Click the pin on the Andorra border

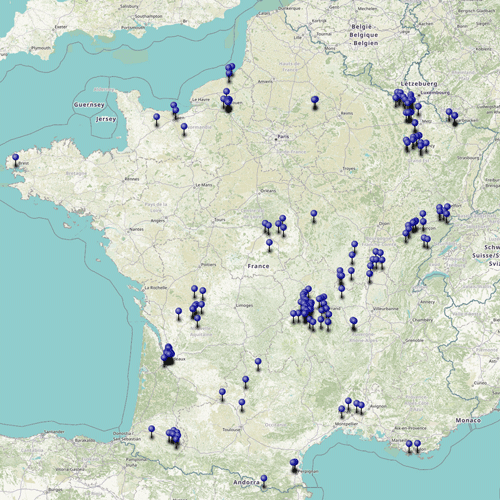coord(264,479)
